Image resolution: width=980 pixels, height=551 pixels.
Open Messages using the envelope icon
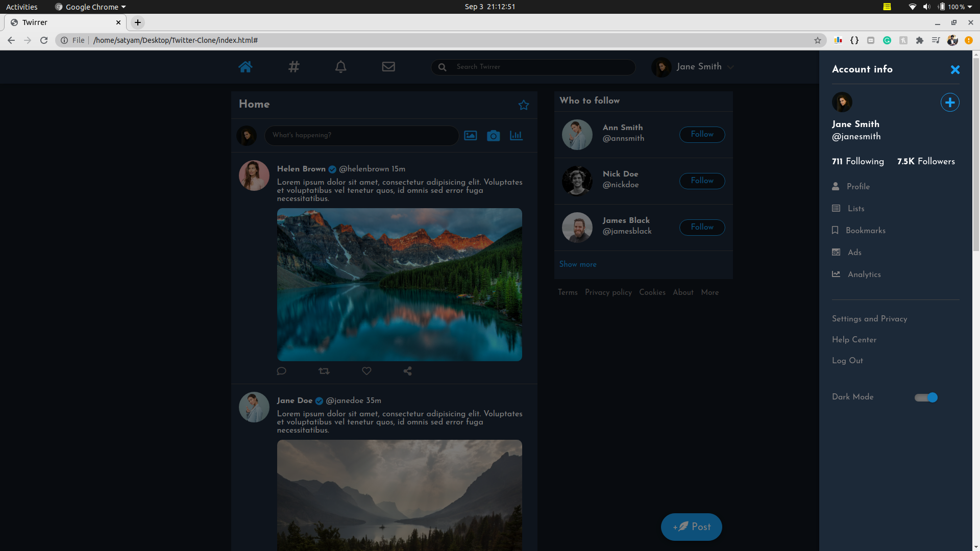point(388,66)
